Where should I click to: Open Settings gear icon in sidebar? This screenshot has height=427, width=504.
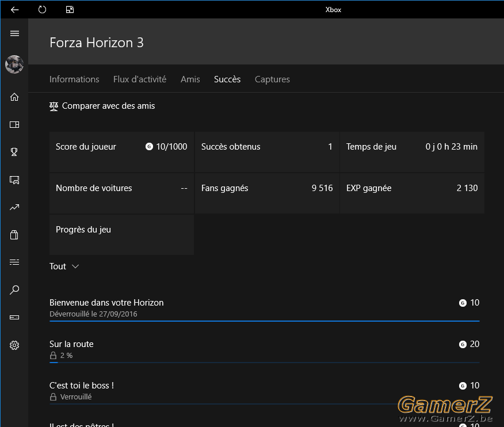[14, 345]
